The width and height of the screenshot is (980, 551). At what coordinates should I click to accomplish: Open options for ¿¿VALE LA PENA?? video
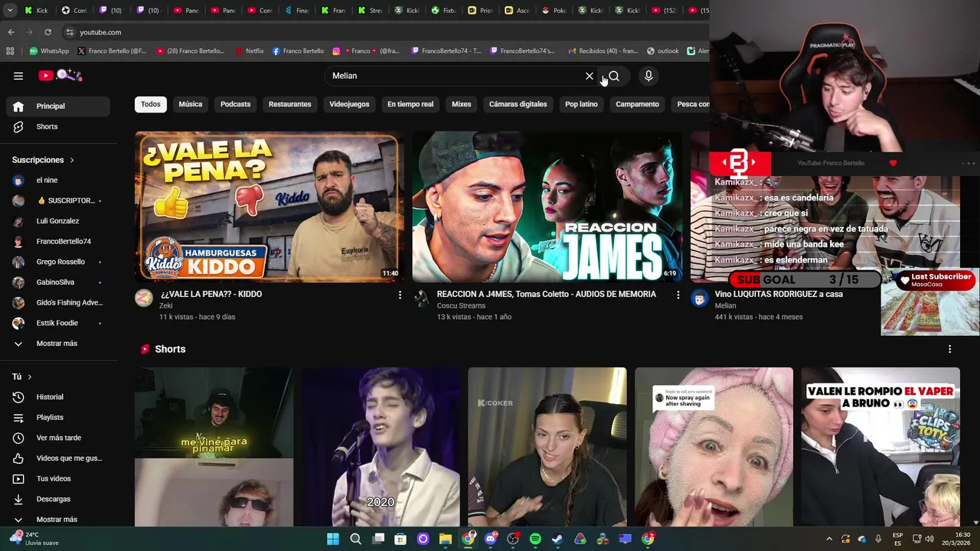coord(400,295)
